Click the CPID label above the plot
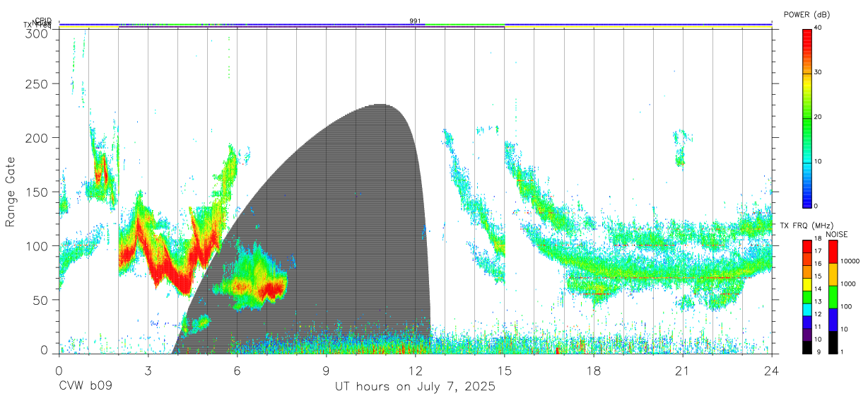Image resolution: width=868 pixels, height=401 pixels. [43, 21]
